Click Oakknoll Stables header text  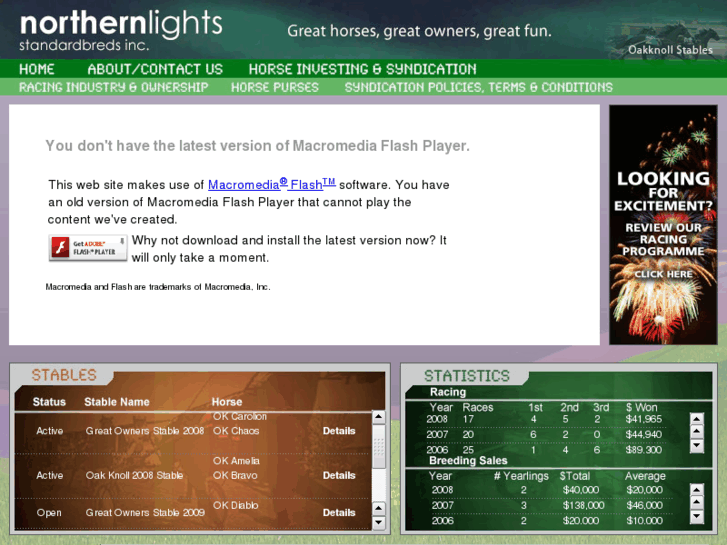tap(670, 50)
